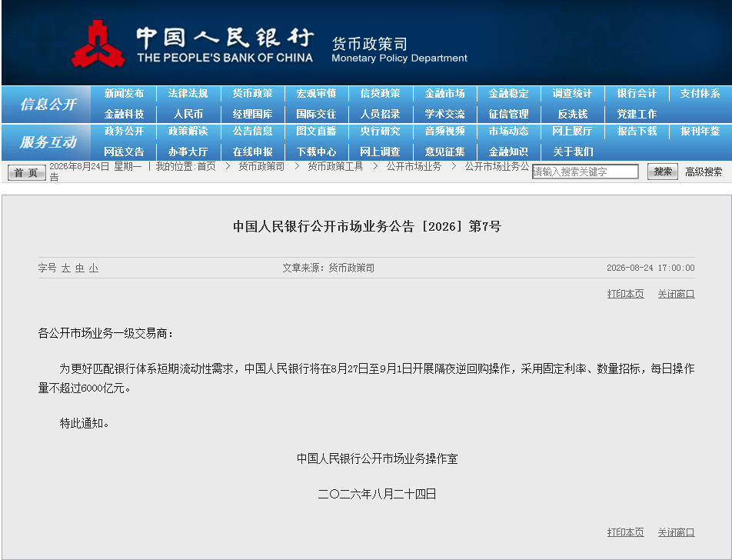Image resolution: width=732 pixels, height=560 pixels.
Task: Click bottom 关闭窗口 close link
Action: coord(676,532)
